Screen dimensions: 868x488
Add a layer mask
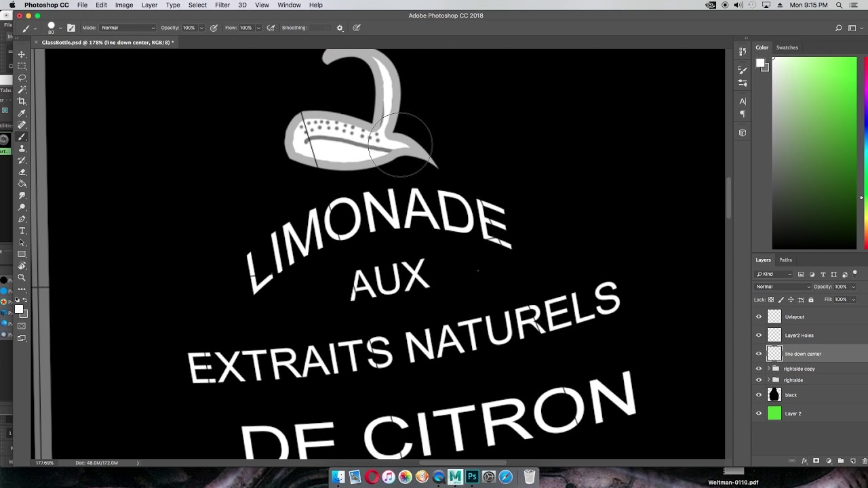[816, 461]
